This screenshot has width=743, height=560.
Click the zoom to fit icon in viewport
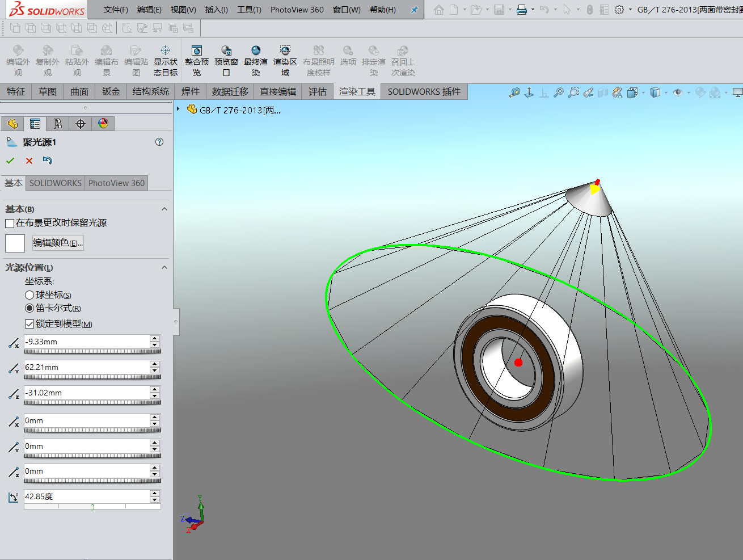click(x=559, y=92)
